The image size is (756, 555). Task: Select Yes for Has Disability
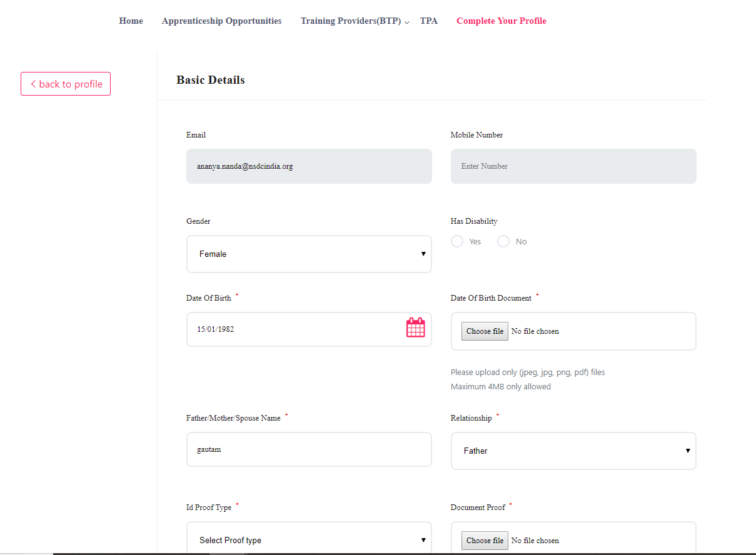point(457,241)
